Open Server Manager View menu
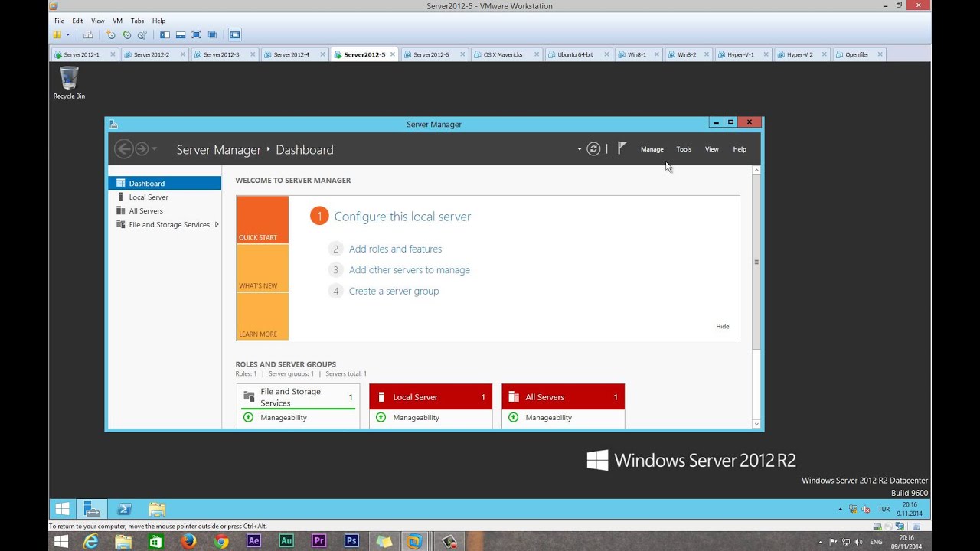 [x=712, y=149]
